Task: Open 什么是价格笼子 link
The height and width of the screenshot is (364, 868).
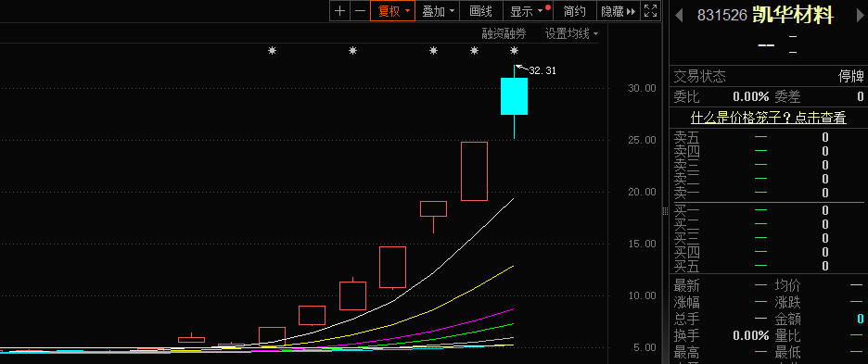Action: 769,118
